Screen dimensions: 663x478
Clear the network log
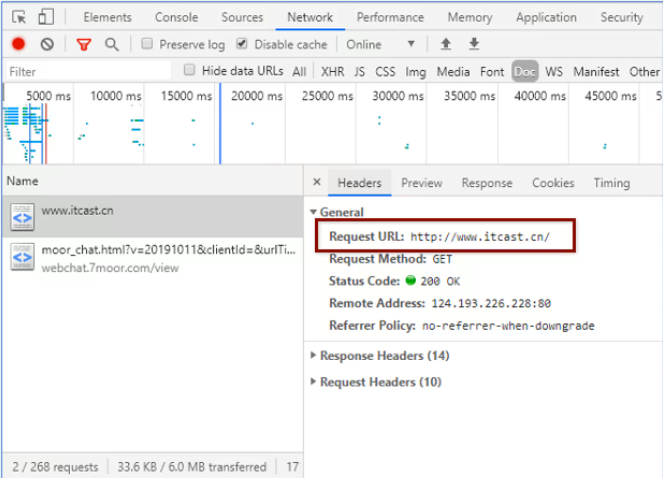47,44
